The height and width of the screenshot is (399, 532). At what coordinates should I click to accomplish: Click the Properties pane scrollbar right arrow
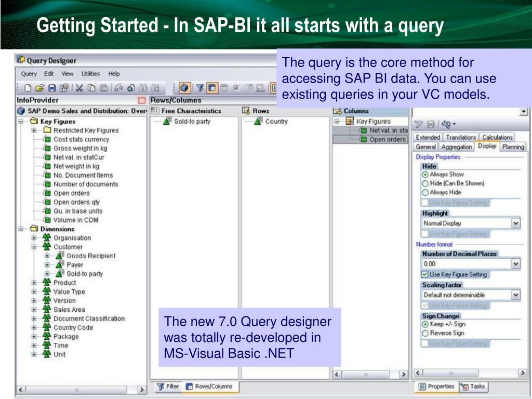522,373
